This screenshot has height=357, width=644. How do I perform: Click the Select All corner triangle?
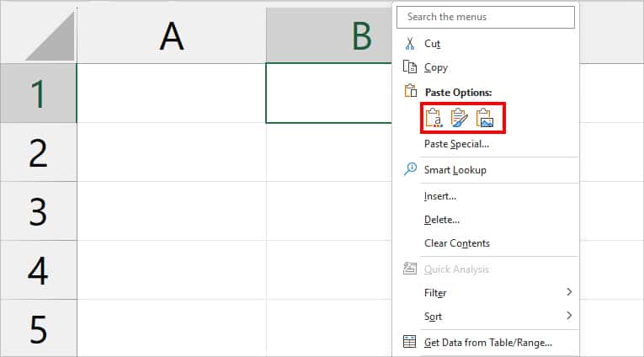[x=51, y=37]
